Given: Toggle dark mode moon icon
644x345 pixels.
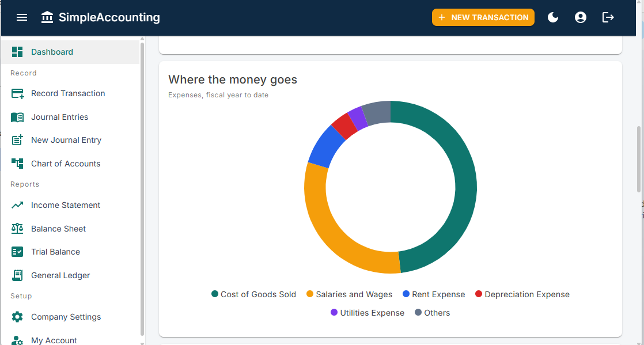Looking at the screenshot, I should [553, 17].
